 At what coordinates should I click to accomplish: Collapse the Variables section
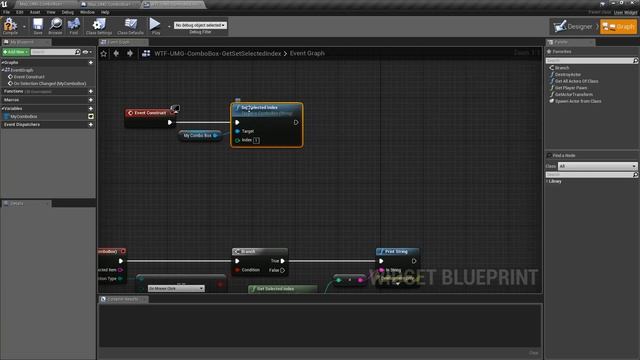2,109
